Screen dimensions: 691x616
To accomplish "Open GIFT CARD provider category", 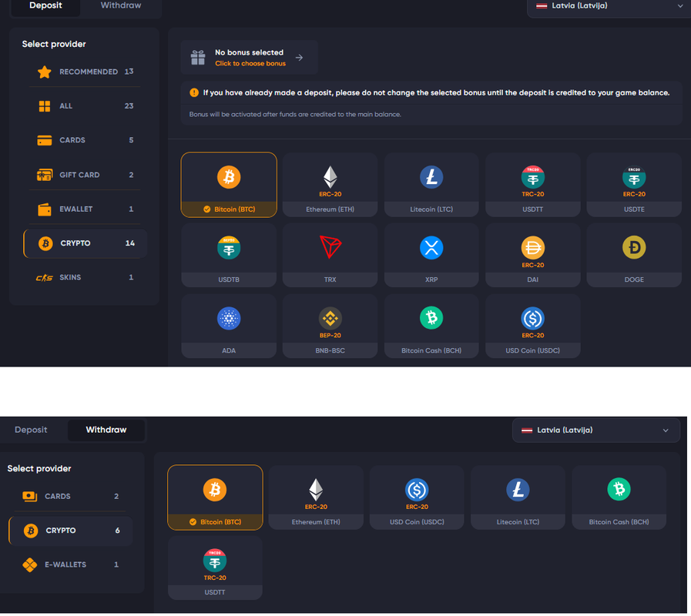I will [x=85, y=175].
